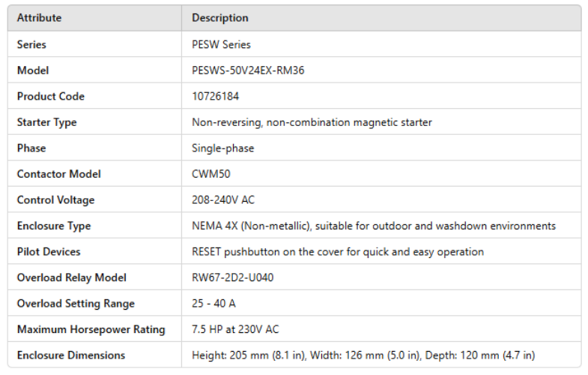Screen dimensions: 588x375
Task: Click the Description column header
Action: pyautogui.click(x=219, y=18)
